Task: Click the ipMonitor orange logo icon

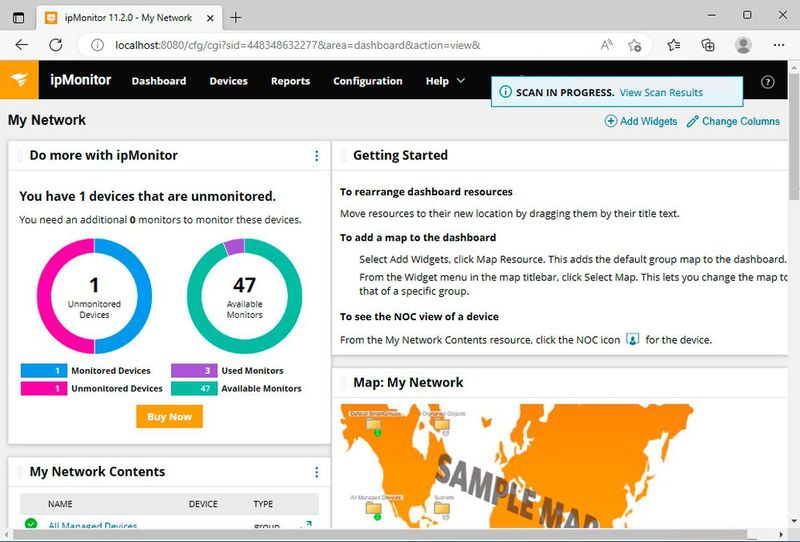Action: 19,80
